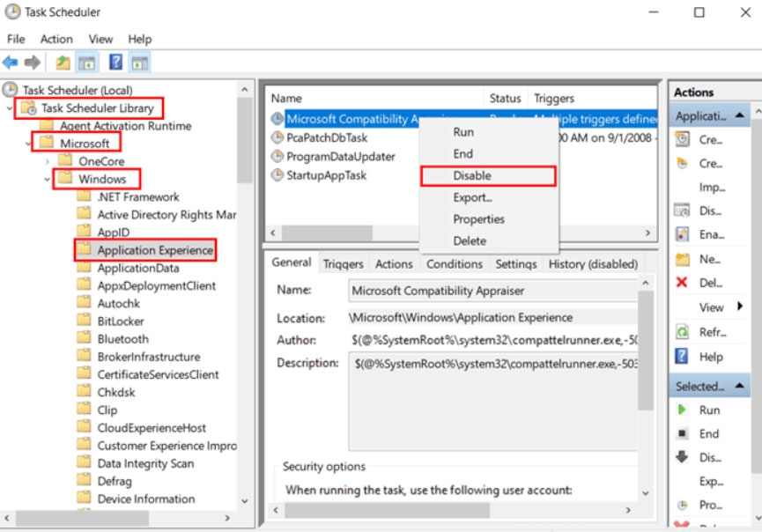This screenshot has height=532, width=762.
Task: Click the Dis... display running tasks icon
Action: pos(683,211)
